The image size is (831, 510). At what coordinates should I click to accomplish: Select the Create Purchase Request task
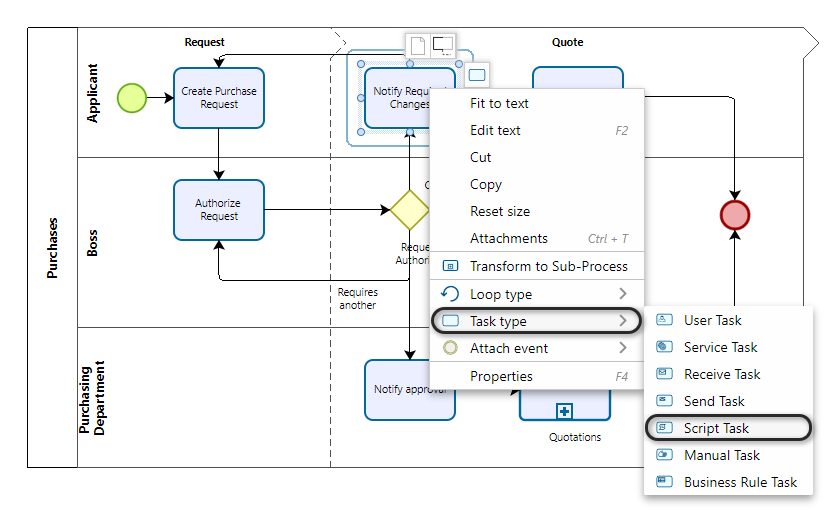pos(219,97)
